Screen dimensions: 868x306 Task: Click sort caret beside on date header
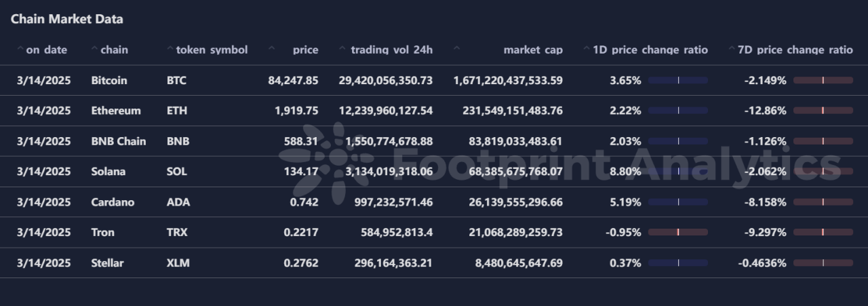[20, 50]
